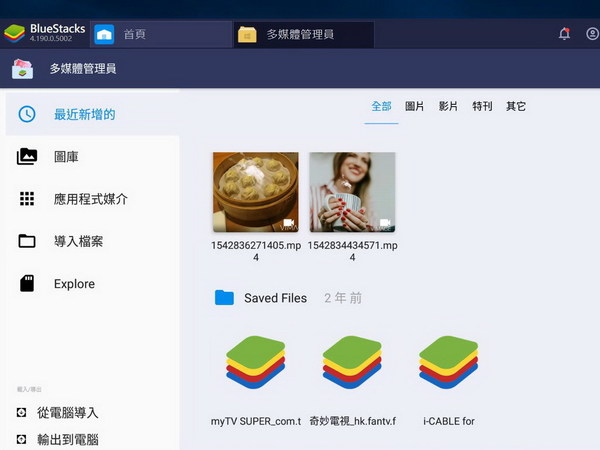Select the 其它 filter tab
600x450 pixels.
click(x=516, y=106)
